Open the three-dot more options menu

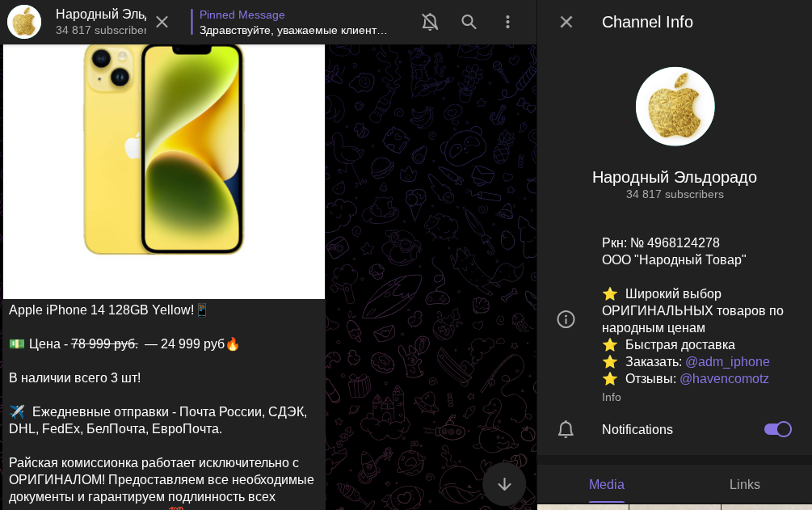(507, 22)
